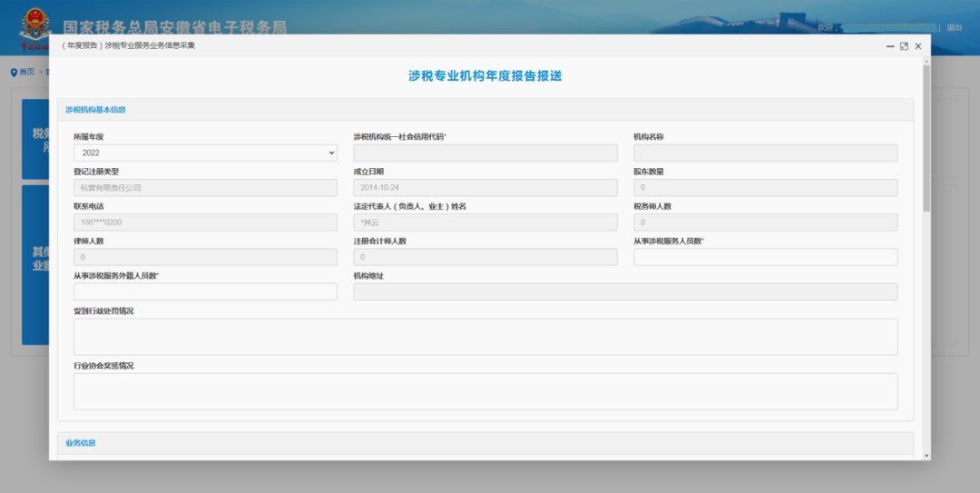The image size is (980, 493).
Task: Click into the 受到行政处罚情况 text area
Action: click(x=485, y=336)
